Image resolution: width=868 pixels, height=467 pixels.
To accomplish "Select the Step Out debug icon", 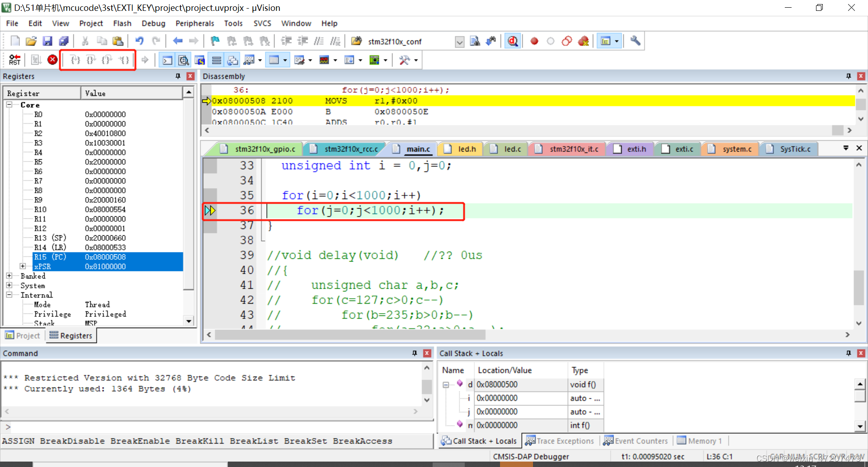I will [x=107, y=59].
